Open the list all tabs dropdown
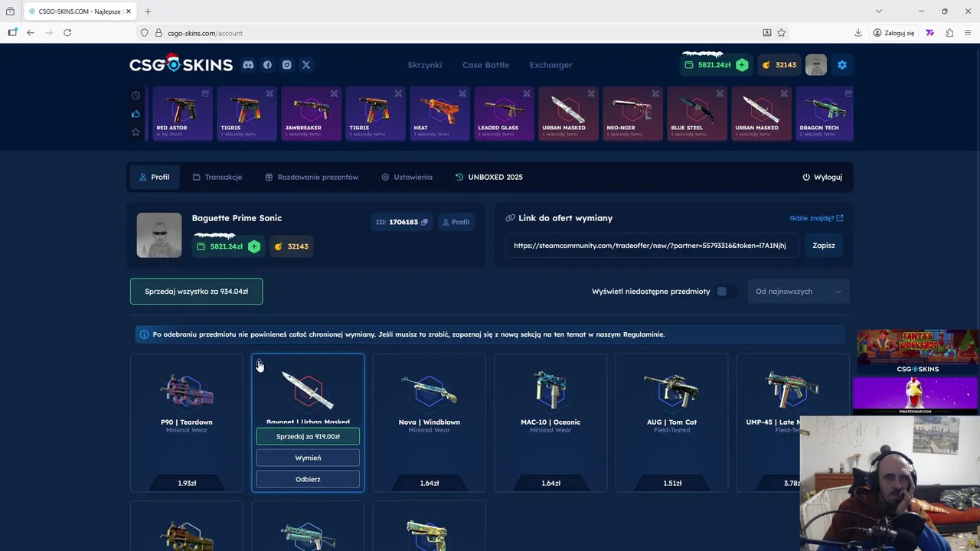Screen dimensions: 980x551 click(x=879, y=11)
